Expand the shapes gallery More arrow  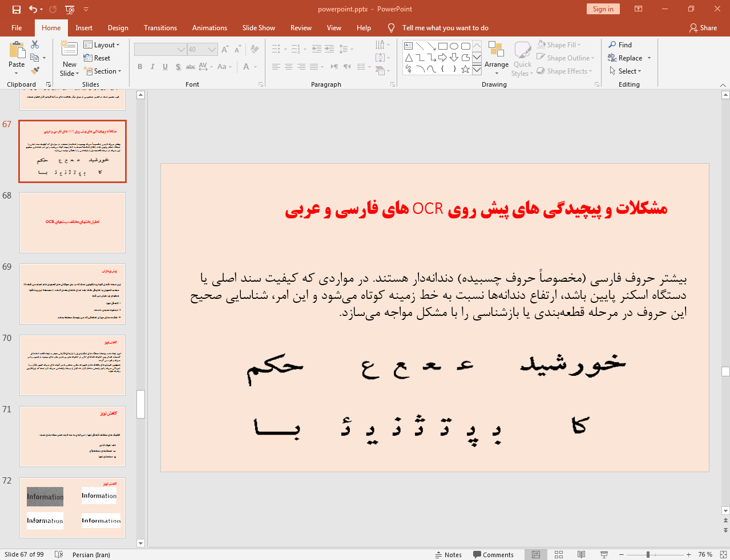(x=477, y=69)
